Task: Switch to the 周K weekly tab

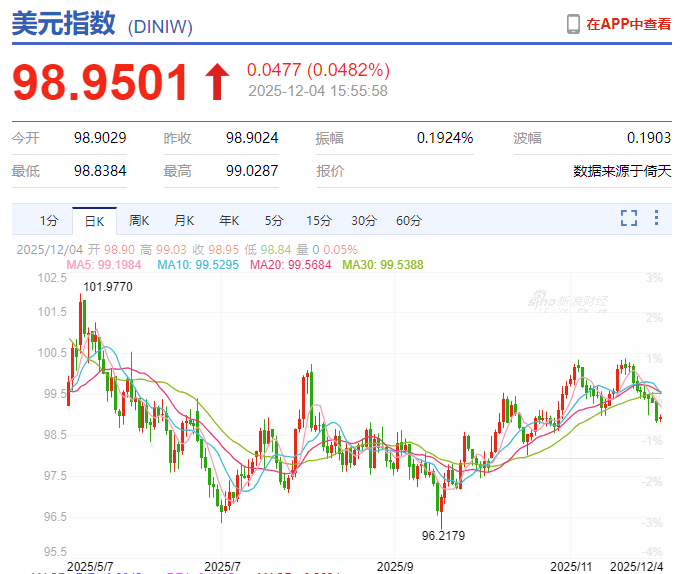Action: pyautogui.click(x=139, y=220)
